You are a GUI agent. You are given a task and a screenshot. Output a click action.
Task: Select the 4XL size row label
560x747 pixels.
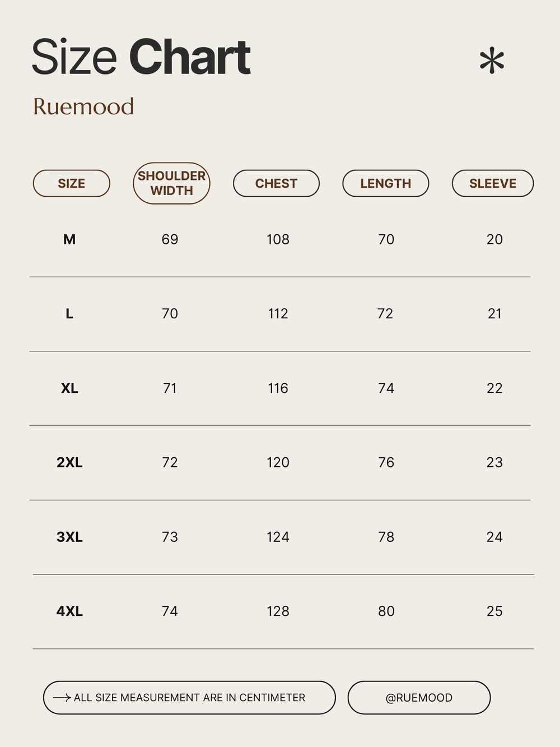pyautogui.click(x=69, y=611)
